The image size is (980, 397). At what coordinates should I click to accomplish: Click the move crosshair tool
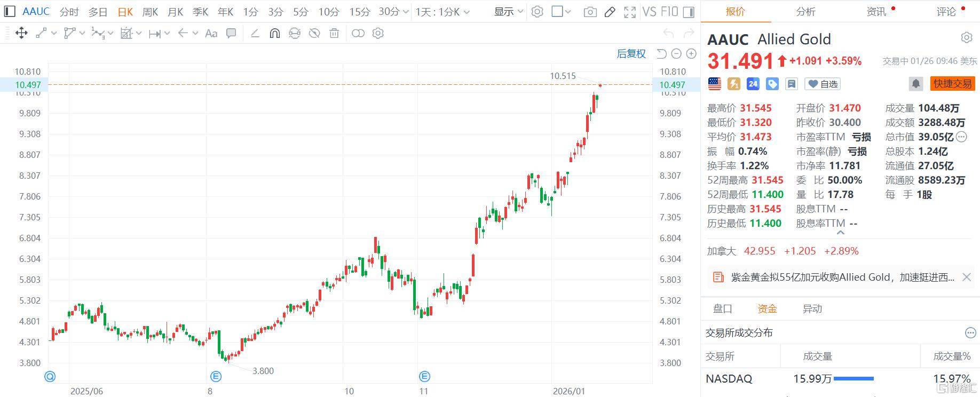click(21, 34)
